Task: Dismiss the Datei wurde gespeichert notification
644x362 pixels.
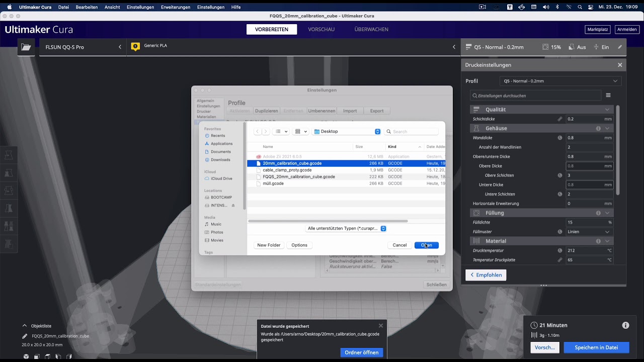Action: click(381, 326)
